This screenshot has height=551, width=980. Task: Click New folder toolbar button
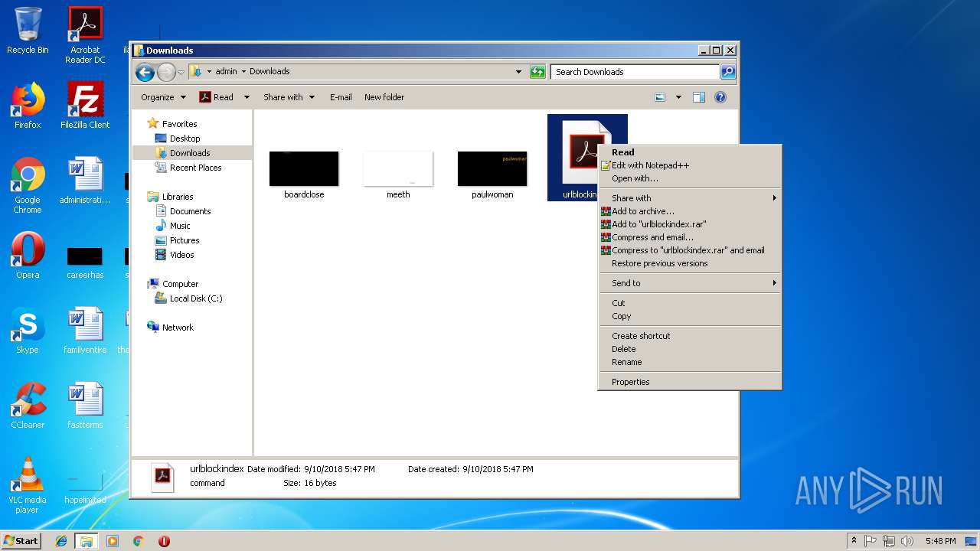point(384,97)
